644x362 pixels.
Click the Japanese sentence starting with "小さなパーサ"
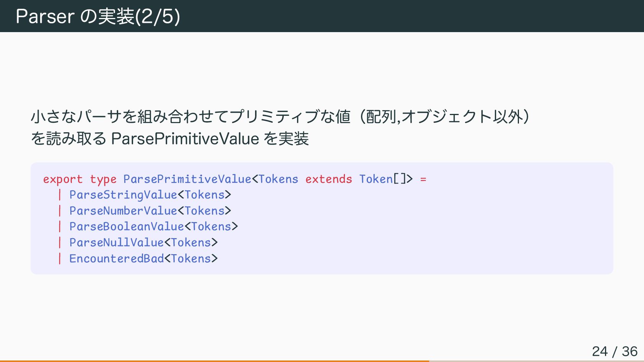[280, 117]
